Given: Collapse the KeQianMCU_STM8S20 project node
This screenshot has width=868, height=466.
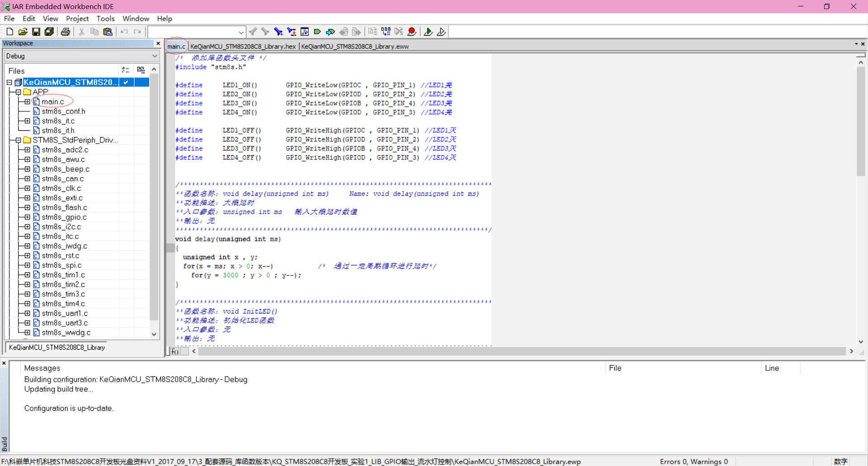Looking at the screenshot, I should click(9, 82).
